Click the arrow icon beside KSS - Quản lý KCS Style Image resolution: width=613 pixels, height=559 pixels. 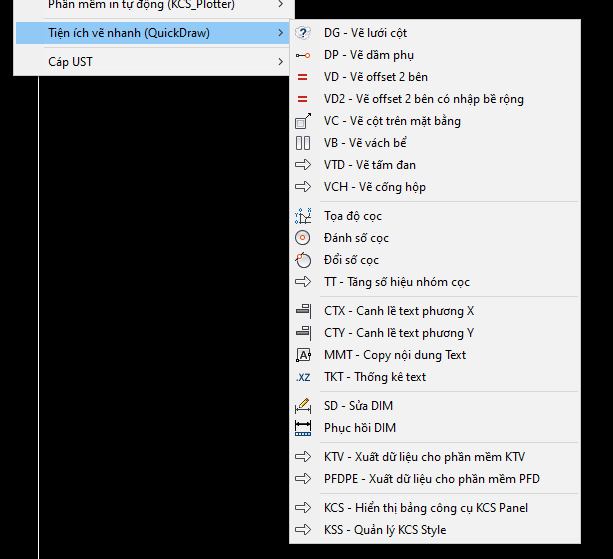(303, 530)
